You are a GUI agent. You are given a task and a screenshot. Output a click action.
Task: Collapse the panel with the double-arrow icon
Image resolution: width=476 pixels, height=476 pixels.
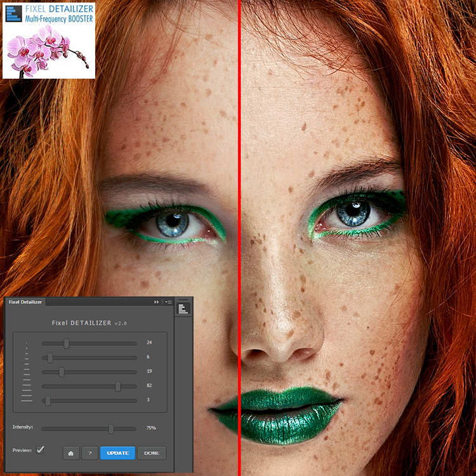tap(157, 302)
